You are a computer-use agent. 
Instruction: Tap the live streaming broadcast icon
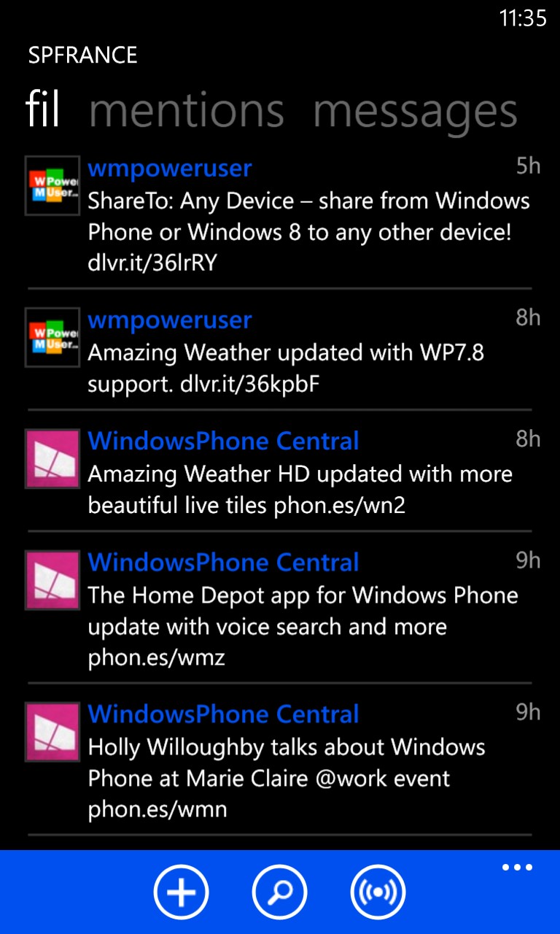point(378,892)
